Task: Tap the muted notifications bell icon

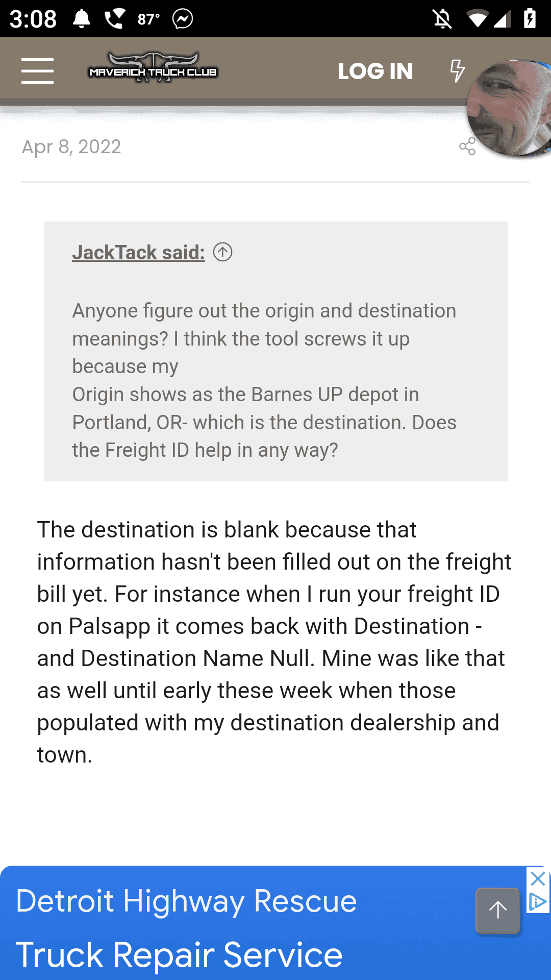Action: 442,19
